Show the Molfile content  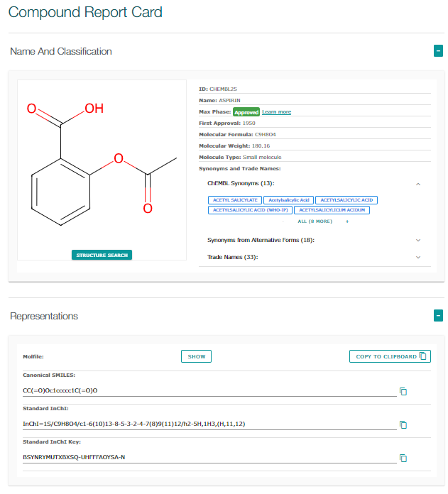tap(196, 356)
